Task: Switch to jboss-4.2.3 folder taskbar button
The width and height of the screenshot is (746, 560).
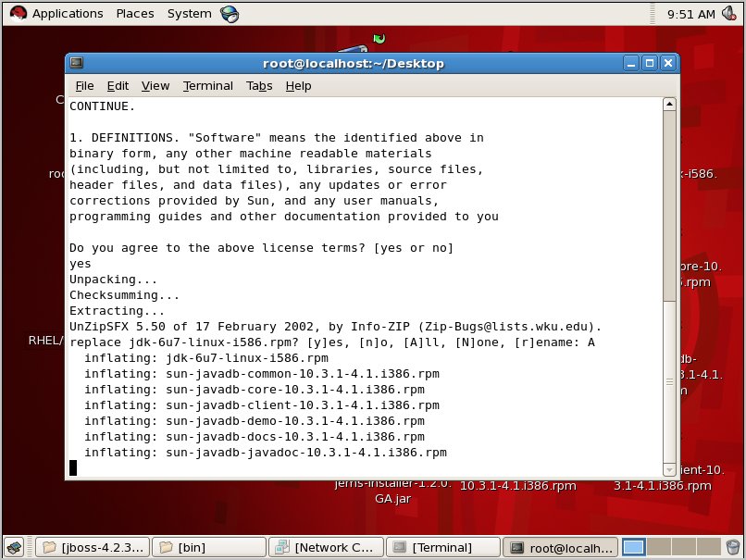Action: 93,547
